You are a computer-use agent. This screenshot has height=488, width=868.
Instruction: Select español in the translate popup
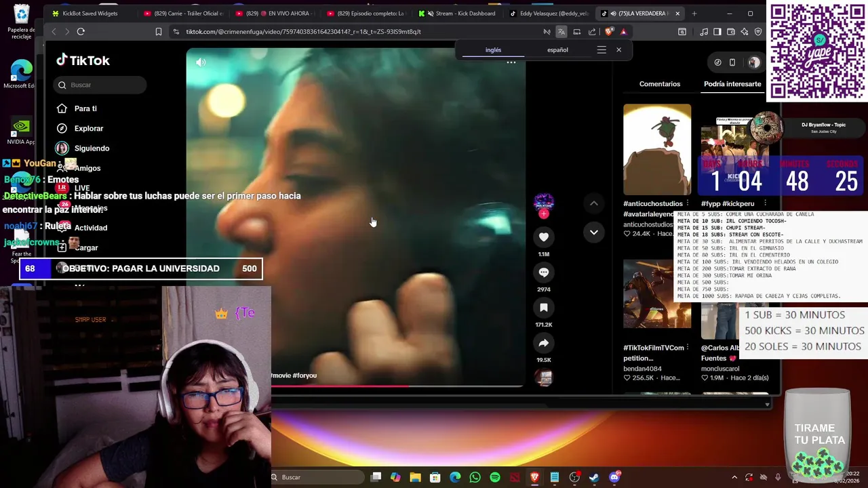pyautogui.click(x=557, y=50)
